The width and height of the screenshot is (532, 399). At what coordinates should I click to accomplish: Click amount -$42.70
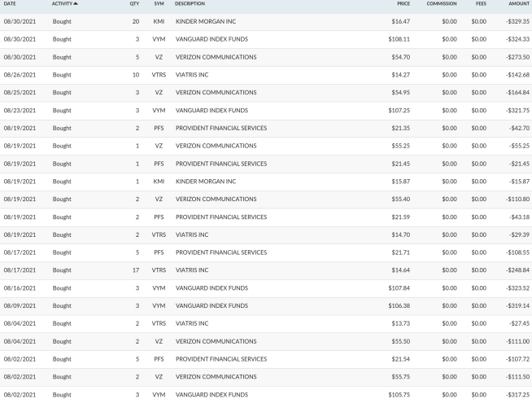tap(519, 128)
